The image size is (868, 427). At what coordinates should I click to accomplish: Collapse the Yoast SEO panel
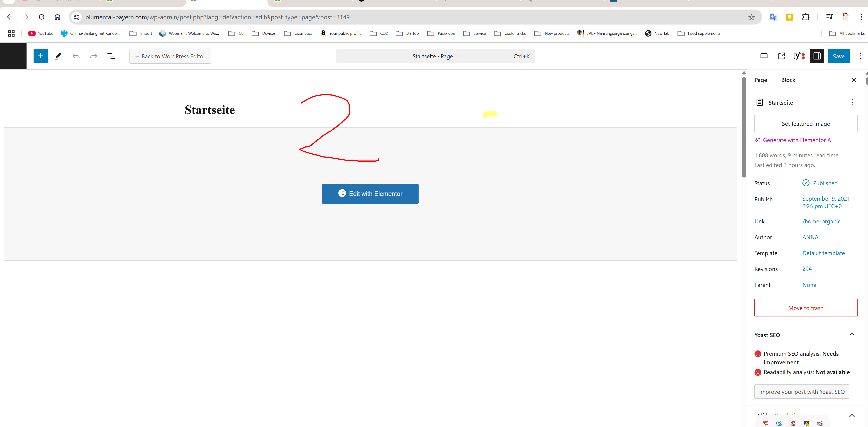click(x=852, y=335)
